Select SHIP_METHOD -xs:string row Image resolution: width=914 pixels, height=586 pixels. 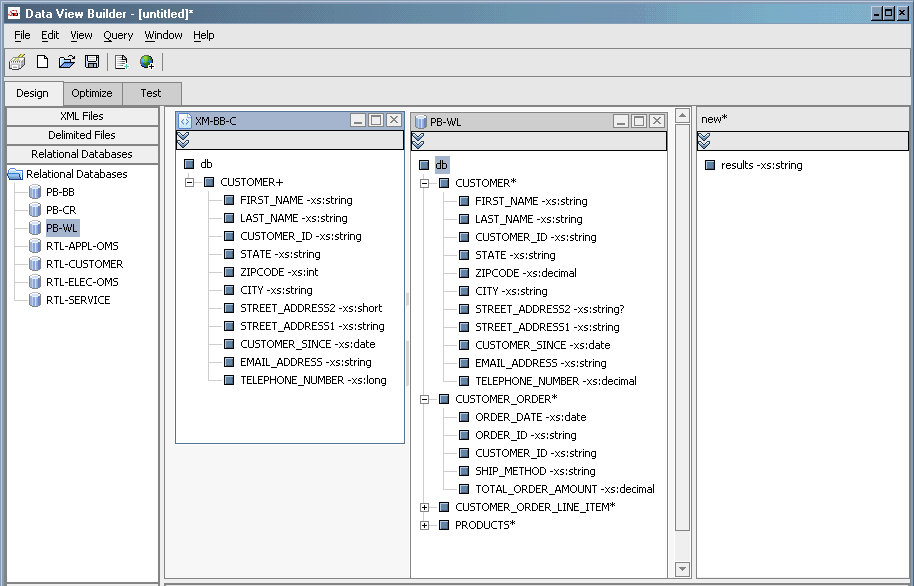pos(535,471)
